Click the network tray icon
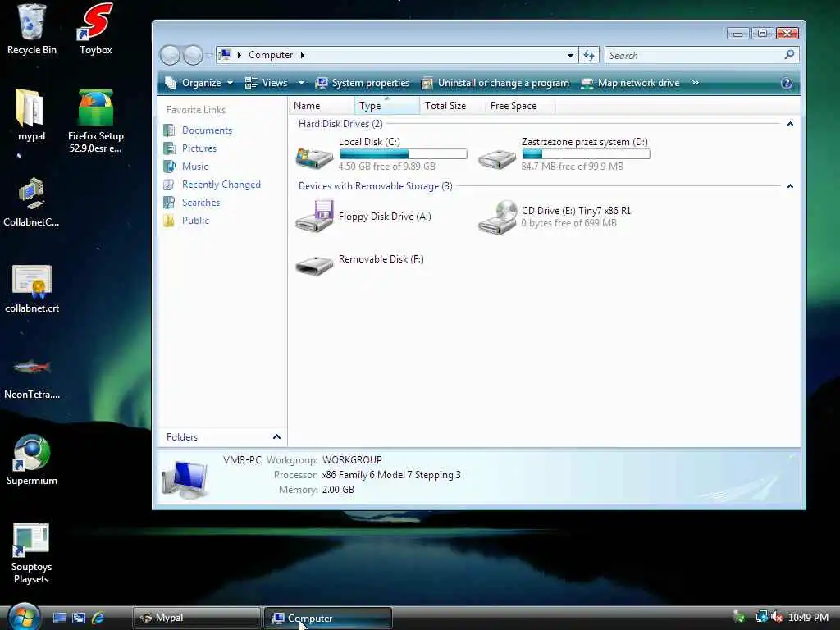Viewport: 840px width, 630px height. [761, 617]
